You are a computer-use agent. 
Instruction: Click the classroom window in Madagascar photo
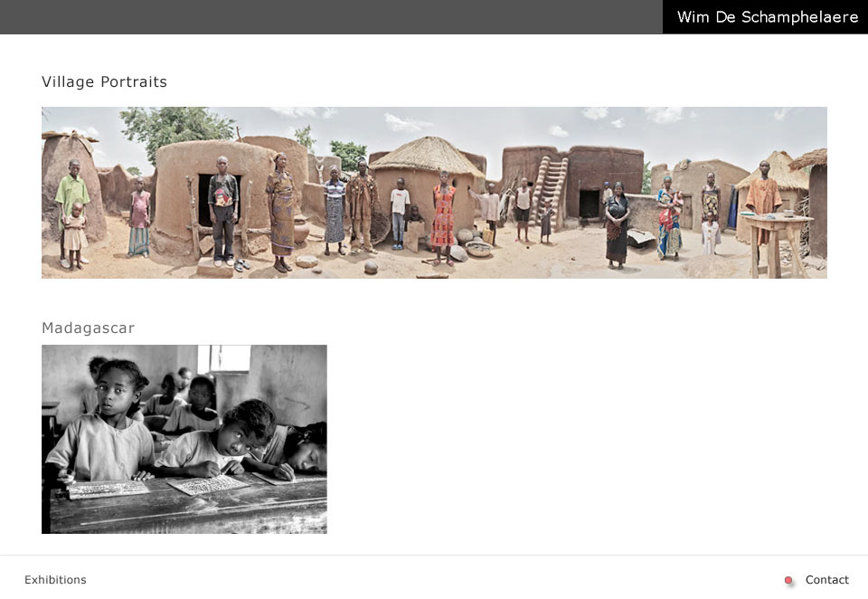(223, 359)
